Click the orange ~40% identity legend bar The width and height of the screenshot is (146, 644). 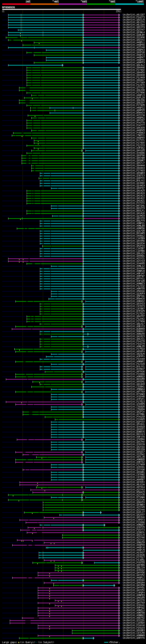pyautogui.click(x=45, y=4)
